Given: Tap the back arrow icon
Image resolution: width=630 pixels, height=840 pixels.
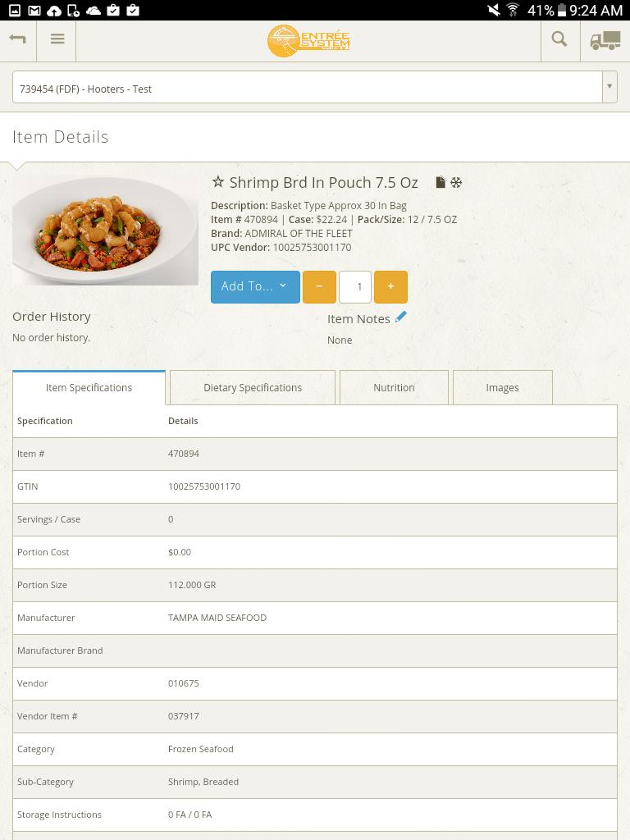Looking at the screenshot, I should pyautogui.click(x=17, y=40).
